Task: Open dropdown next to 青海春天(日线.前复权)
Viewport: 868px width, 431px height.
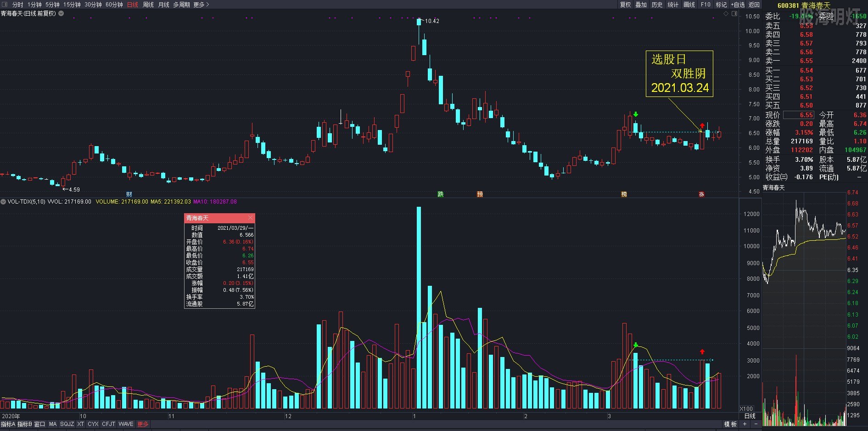Action: pyautogui.click(x=61, y=13)
